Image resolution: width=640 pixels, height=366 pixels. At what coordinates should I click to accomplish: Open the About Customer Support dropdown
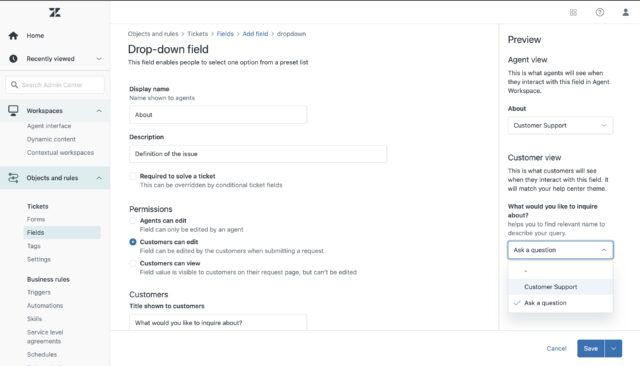pyautogui.click(x=560, y=126)
